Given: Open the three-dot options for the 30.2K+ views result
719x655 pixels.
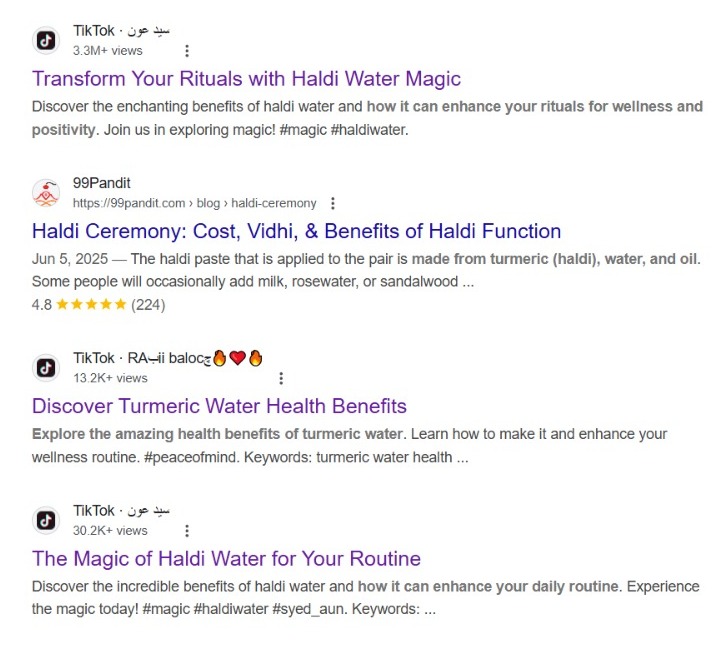Looking at the screenshot, I should point(187,531).
